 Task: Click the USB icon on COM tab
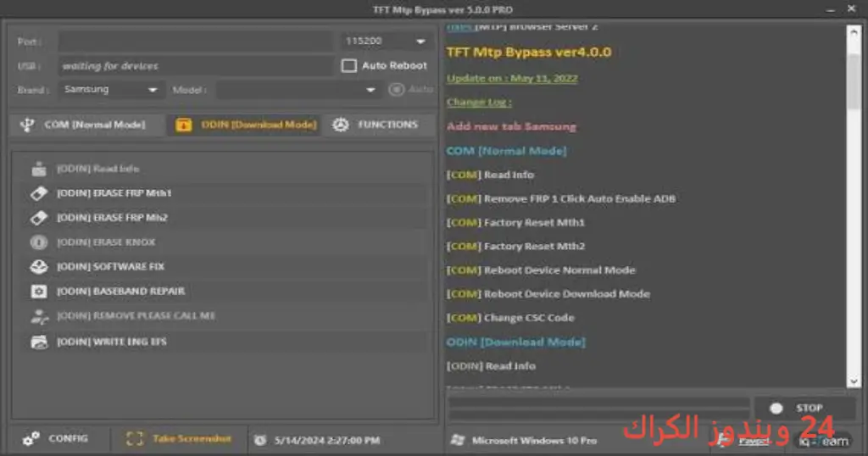click(x=26, y=125)
